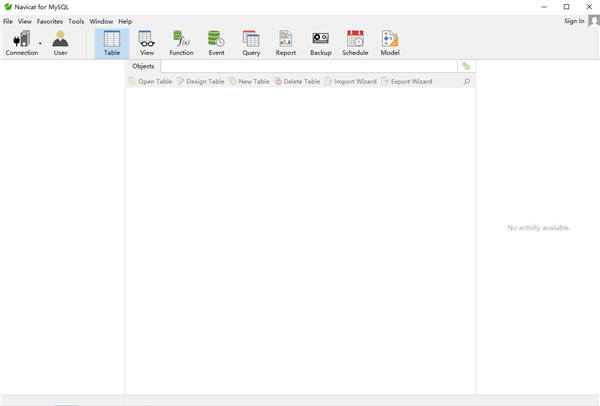
Task: Click the search magnifier in objects toolbar
Action: pyautogui.click(x=467, y=82)
